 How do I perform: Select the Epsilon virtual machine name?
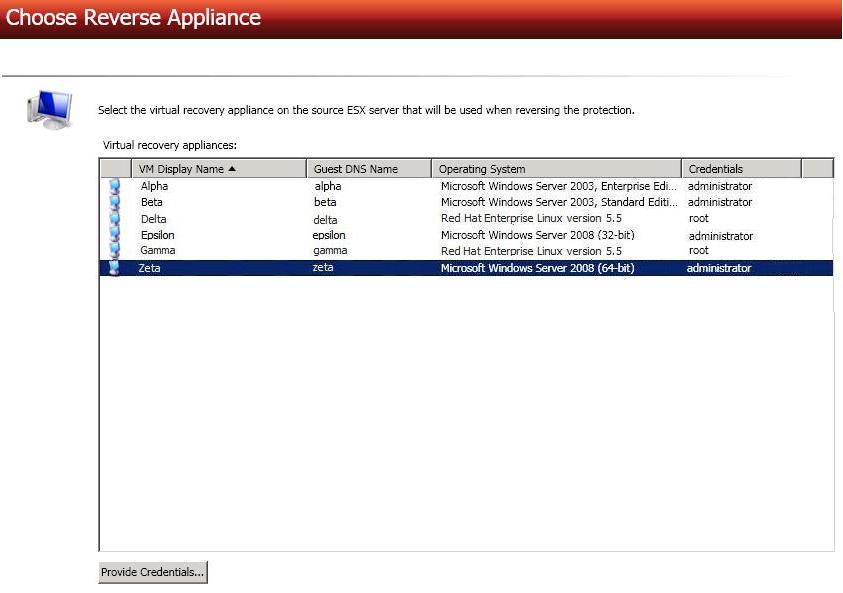[158, 235]
